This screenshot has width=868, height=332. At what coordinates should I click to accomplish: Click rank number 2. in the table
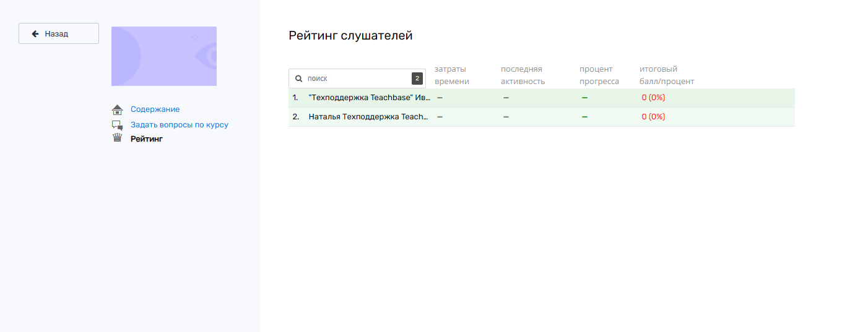(296, 117)
